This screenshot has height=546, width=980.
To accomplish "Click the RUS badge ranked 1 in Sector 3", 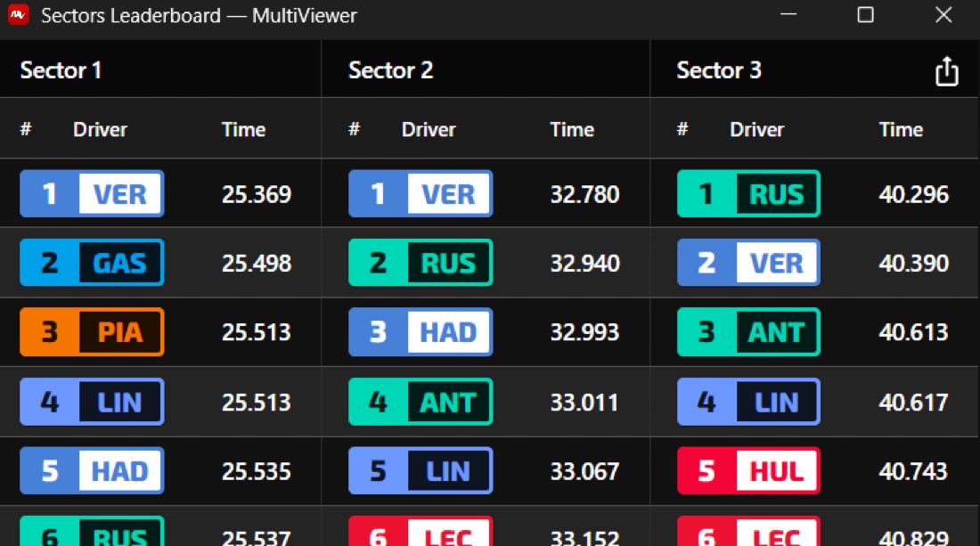I will point(748,193).
